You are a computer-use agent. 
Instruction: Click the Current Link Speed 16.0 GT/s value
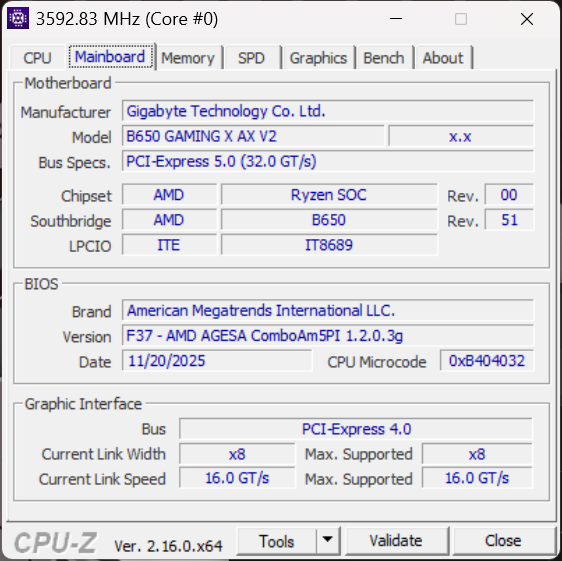237,478
